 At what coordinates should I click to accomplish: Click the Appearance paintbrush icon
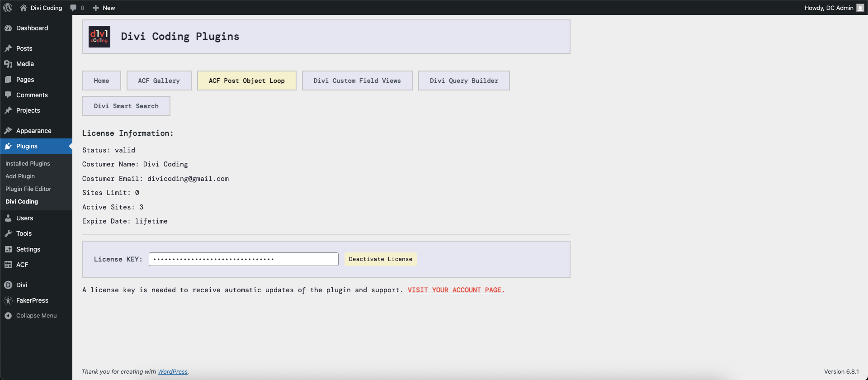click(8, 131)
